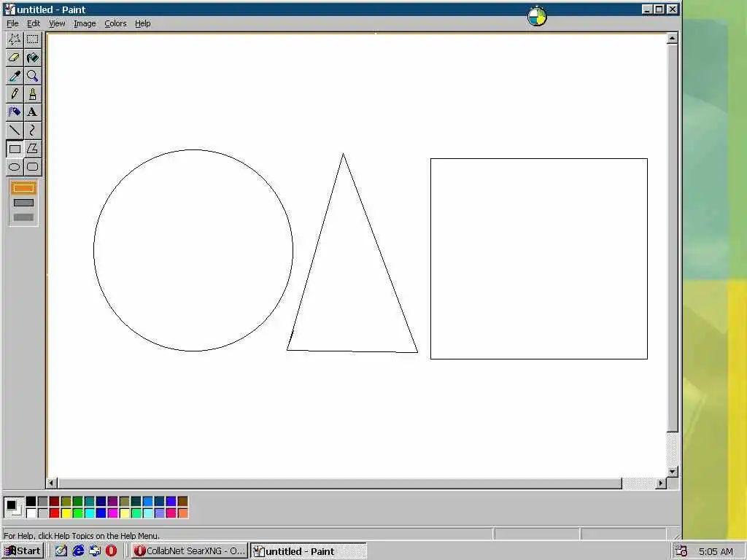Pick the bright yellow color swatch

click(x=66, y=513)
